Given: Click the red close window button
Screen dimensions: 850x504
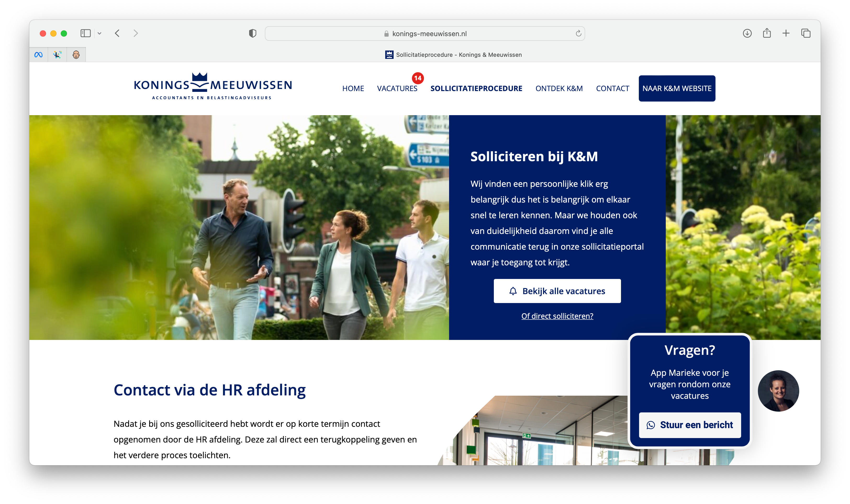Looking at the screenshot, I should click(43, 33).
